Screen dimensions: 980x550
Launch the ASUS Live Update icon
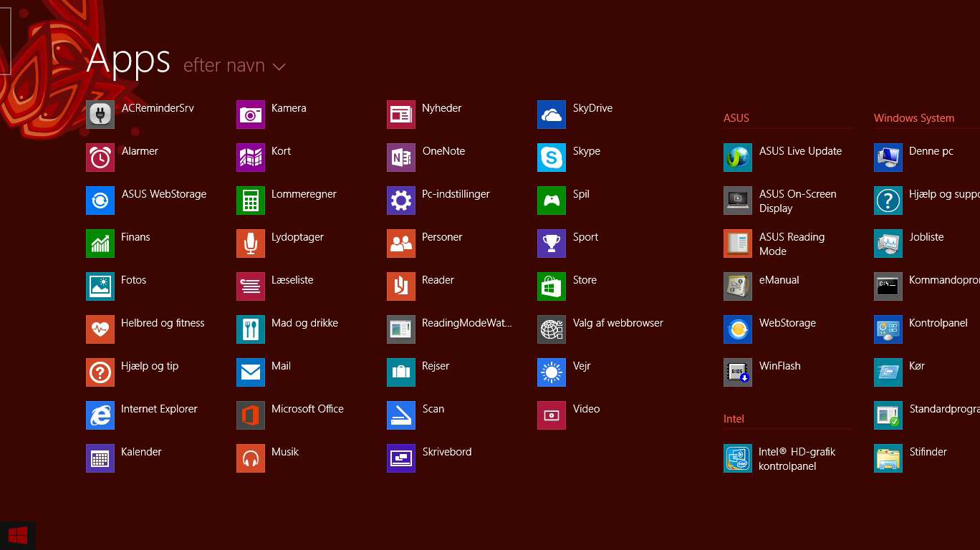tap(738, 158)
